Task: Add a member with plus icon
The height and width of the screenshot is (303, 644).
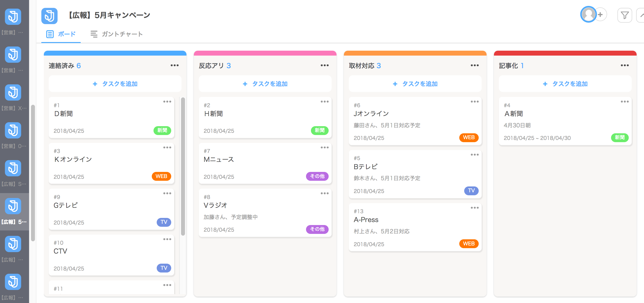Action: (600, 15)
